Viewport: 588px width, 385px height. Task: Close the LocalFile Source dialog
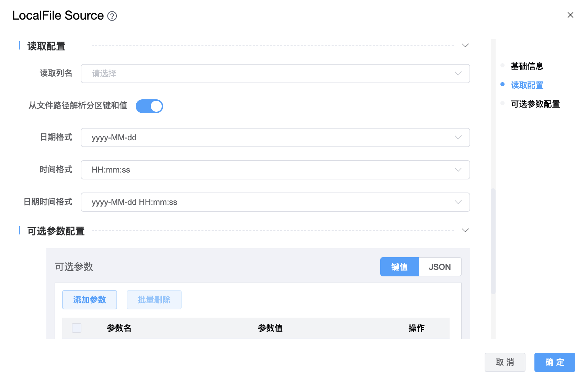pos(570,15)
